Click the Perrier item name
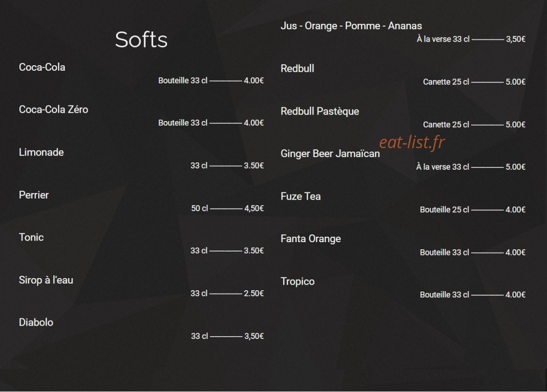The height and width of the screenshot is (392, 547). tap(34, 195)
